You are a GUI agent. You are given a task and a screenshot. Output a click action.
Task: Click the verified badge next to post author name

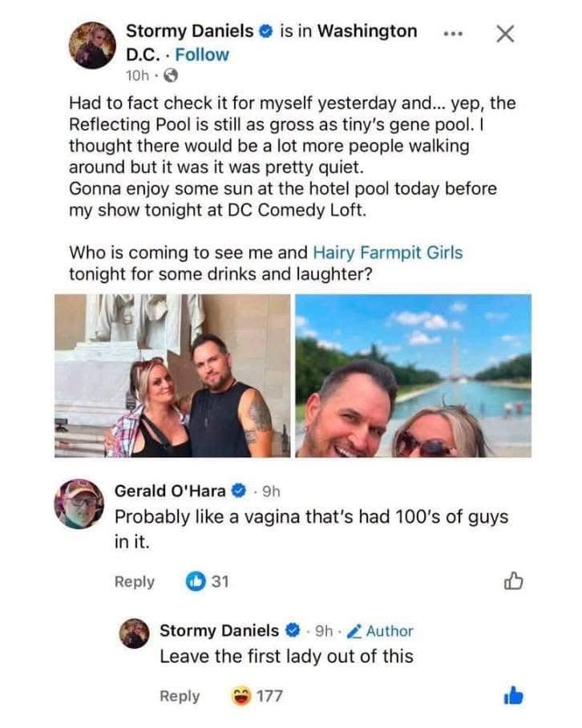[x=265, y=31]
